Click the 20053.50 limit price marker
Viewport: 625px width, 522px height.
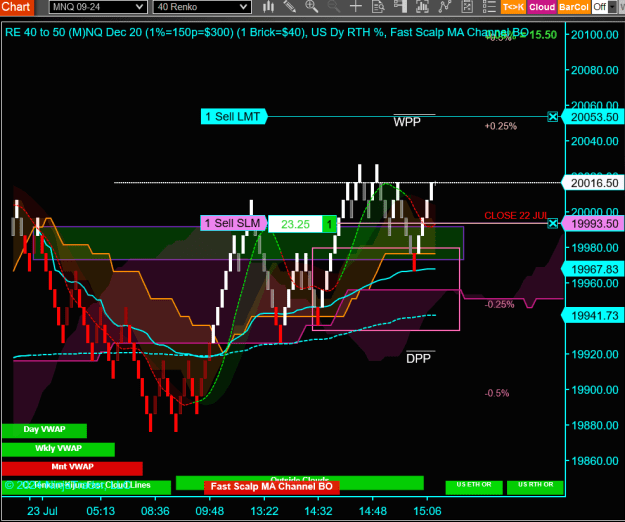click(x=594, y=117)
